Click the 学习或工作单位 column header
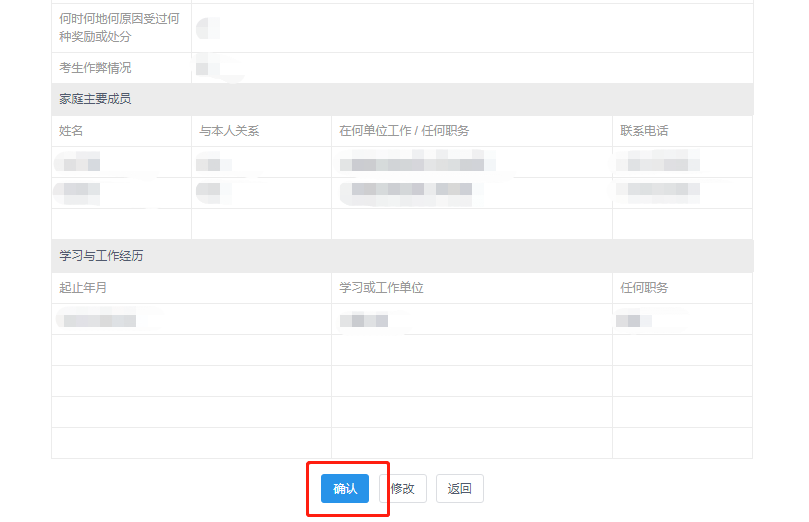The image size is (809, 522). (381, 288)
